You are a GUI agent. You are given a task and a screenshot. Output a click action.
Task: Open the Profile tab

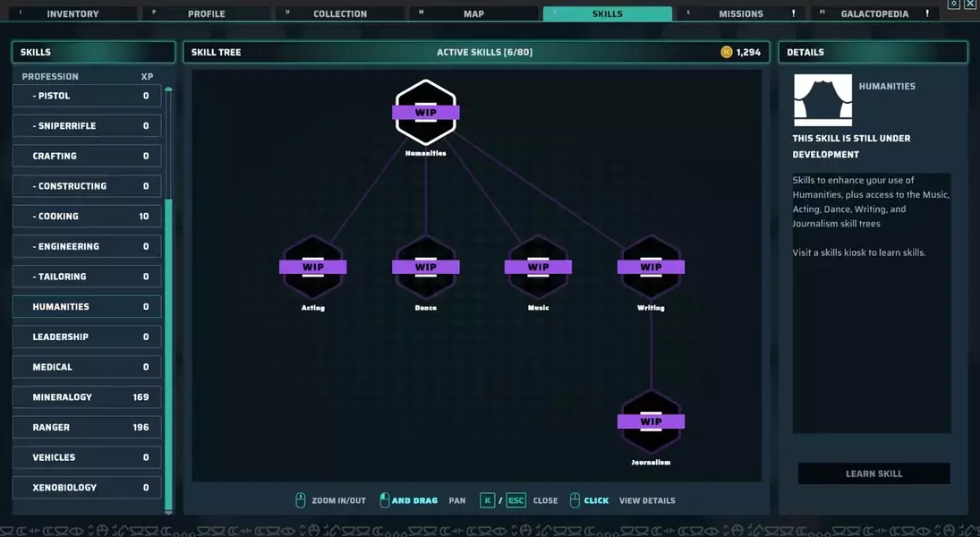click(206, 13)
